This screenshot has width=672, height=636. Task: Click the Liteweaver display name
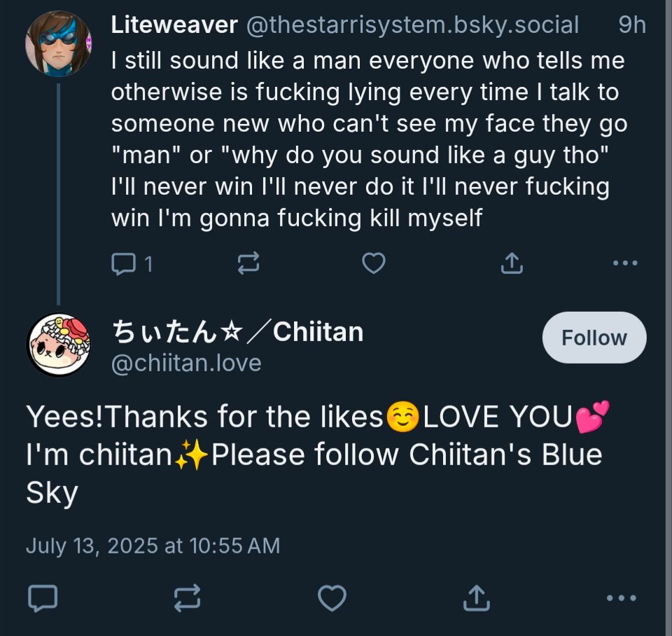pyautogui.click(x=174, y=25)
